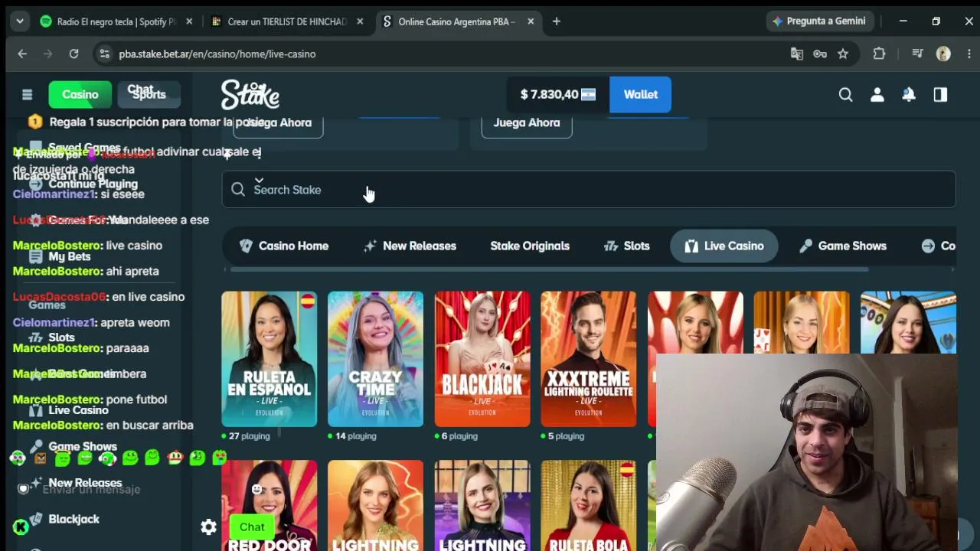The height and width of the screenshot is (551, 980).
Task: Click the green Casino button
Action: click(x=80, y=94)
